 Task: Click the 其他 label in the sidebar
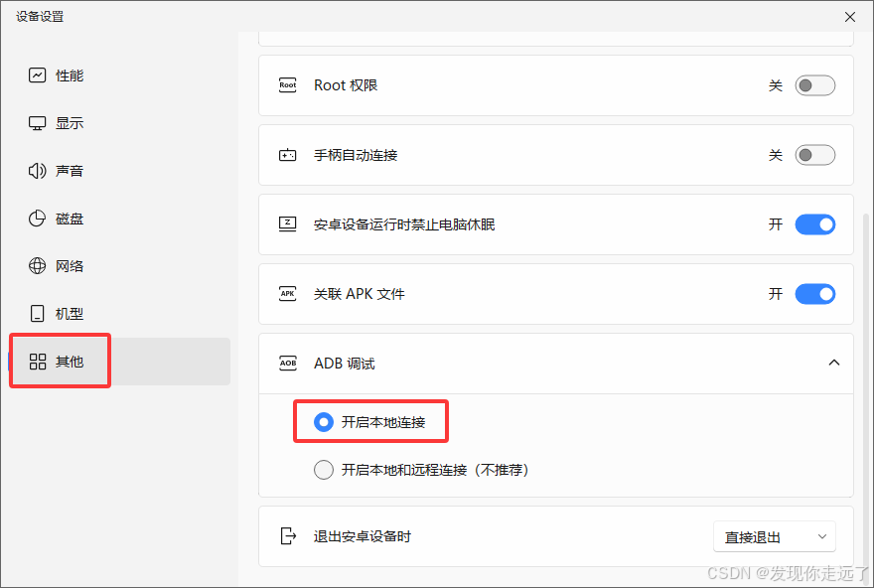[70, 362]
